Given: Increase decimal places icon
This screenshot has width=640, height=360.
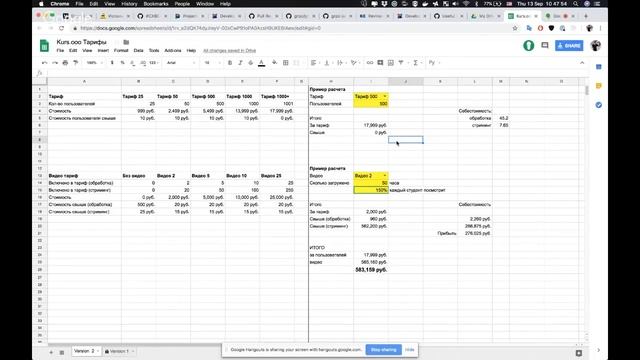Looking at the screenshot, I should pyautogui.click(x=143, y=63).
